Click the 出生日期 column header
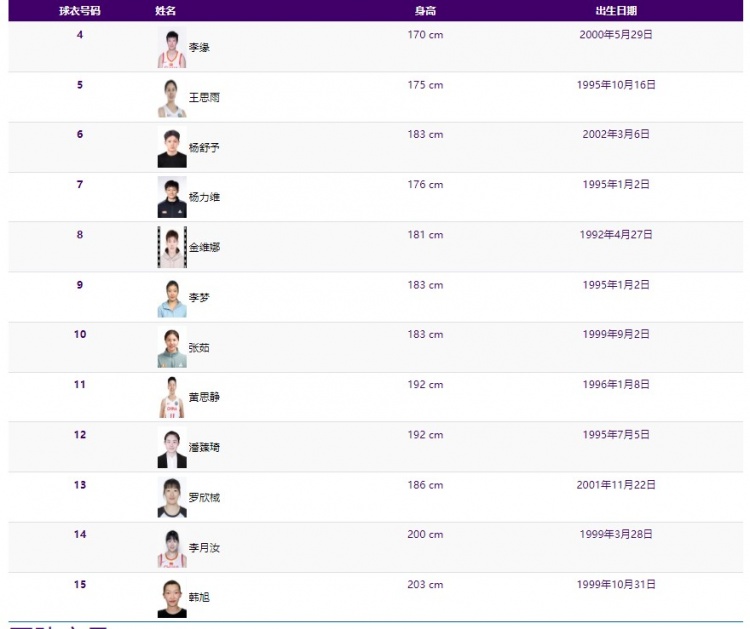This screenshot has height=629, width=750. [x=616, y=11]
